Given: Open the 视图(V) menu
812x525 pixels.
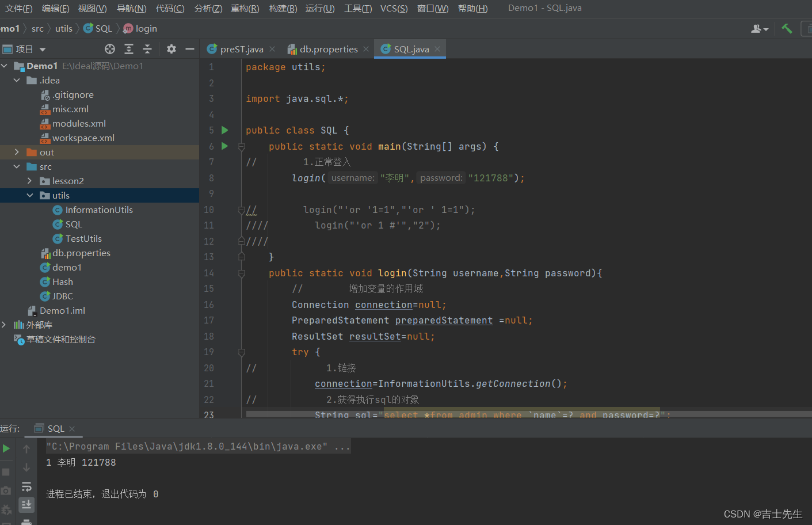Looking at the screenshot, I should [x=92, y=8].
